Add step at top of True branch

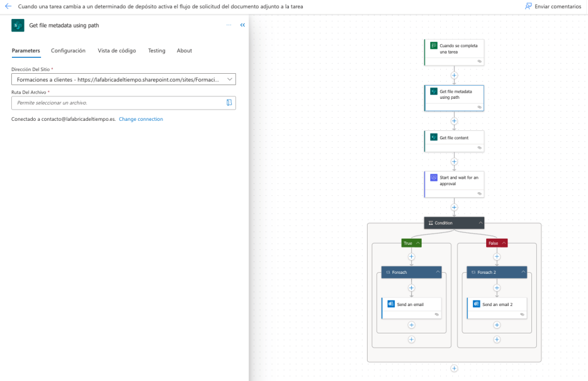tap(412, 257)
